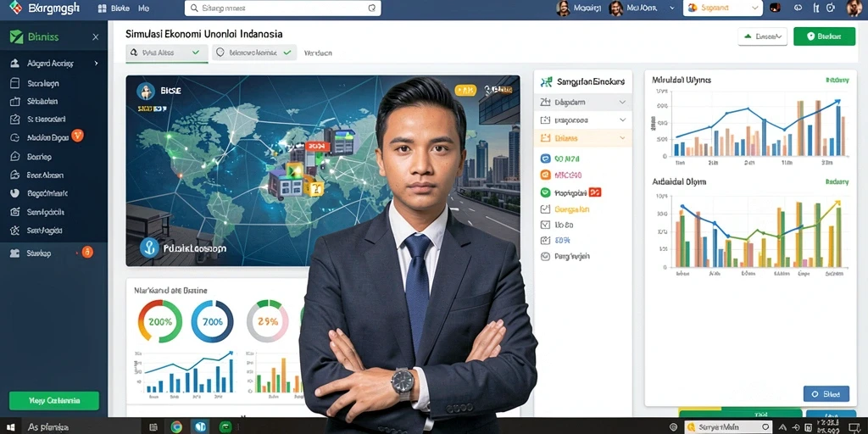Open the Siuriap sidebar item

(53, 253)
